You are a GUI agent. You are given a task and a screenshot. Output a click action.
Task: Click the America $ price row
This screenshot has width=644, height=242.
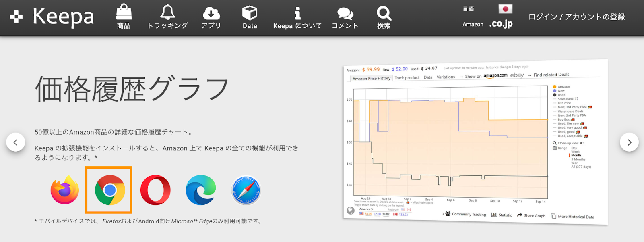coord(384,214)
